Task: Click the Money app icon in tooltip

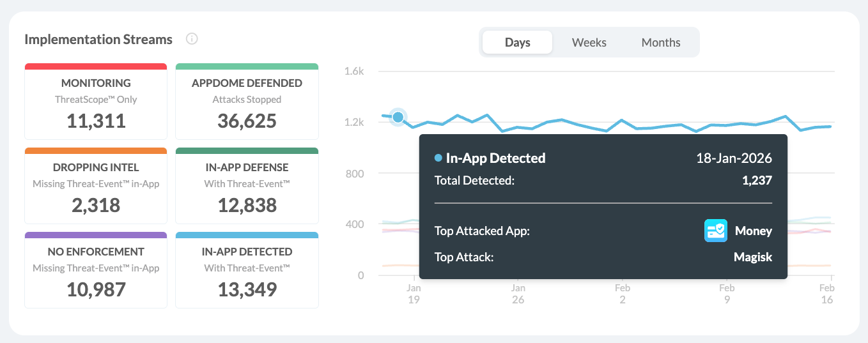Action: tap(716, 231)
